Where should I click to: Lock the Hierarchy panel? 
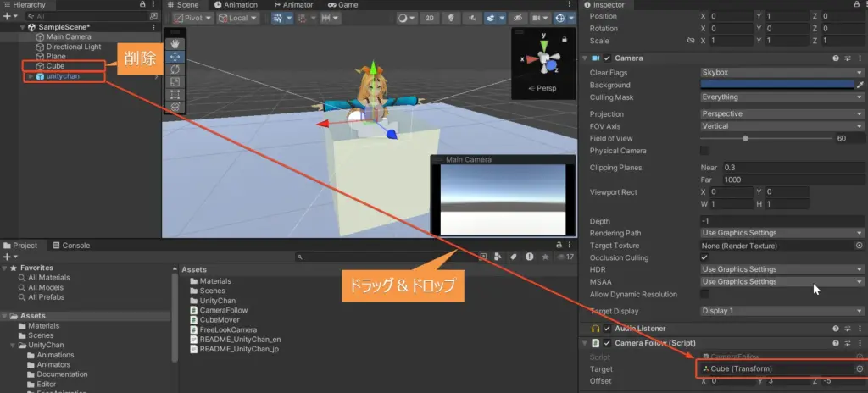tap(143, 4)
